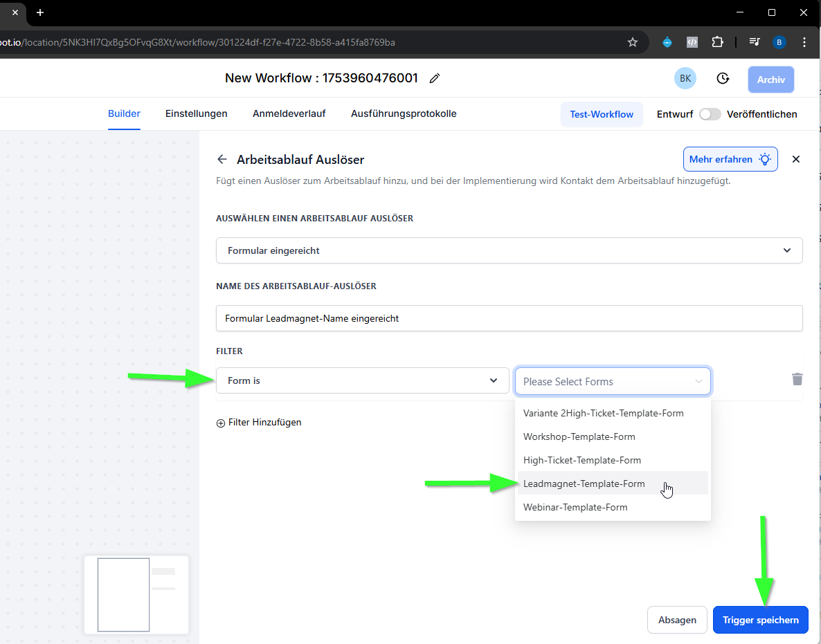Close the trigger panel with X
This screenshot has width=821, height=644.
pos(796,159)
